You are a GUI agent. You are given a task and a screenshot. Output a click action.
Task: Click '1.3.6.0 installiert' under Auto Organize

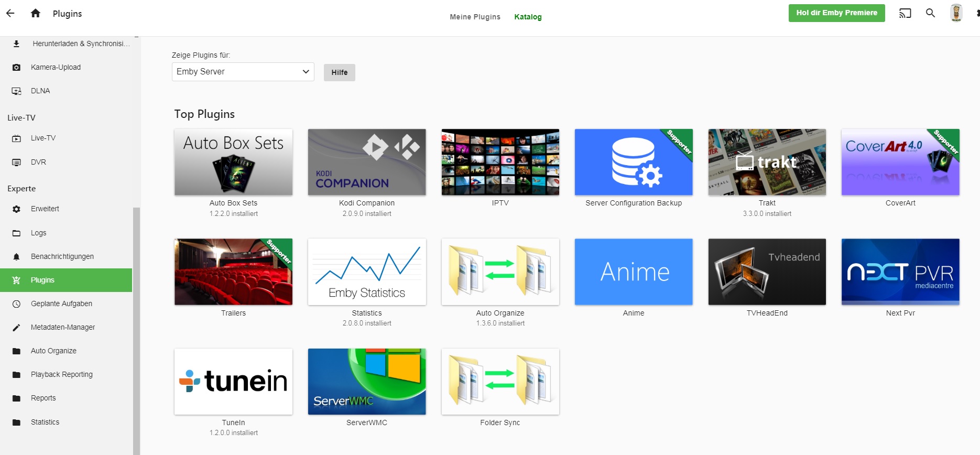pyautogui.click(x=500, y=323)
